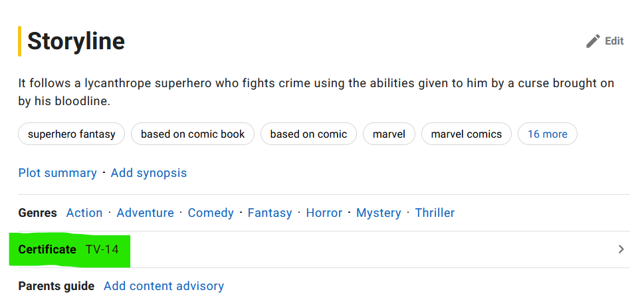Browse the Action genre
This screenshot has height=304, width=644.
[x=84, y=213]
